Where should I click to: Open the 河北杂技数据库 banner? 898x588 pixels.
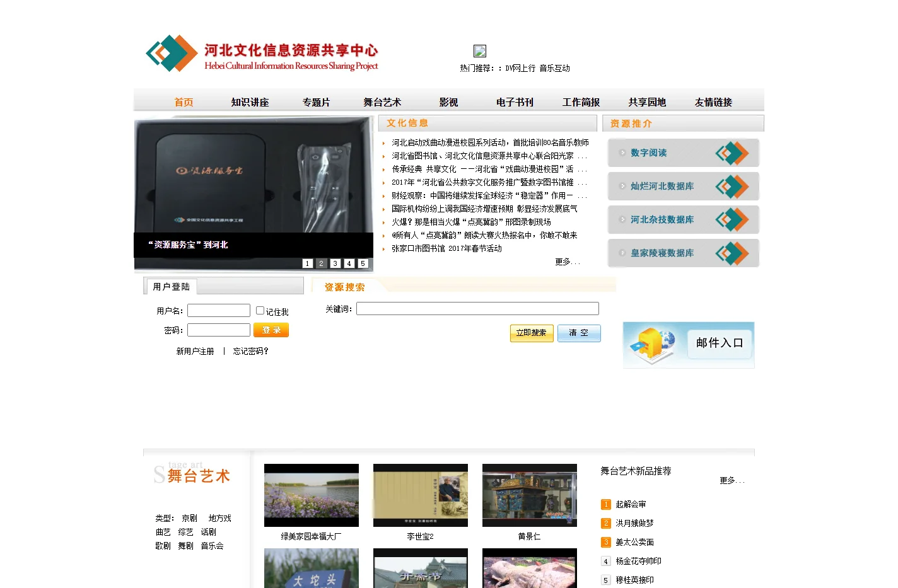coord(684,219)
